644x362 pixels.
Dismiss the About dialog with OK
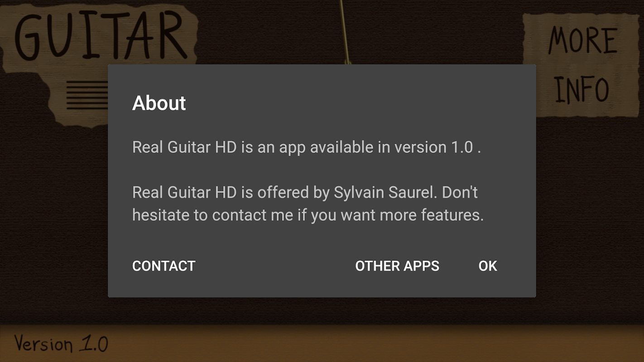[x=488, y=266]
